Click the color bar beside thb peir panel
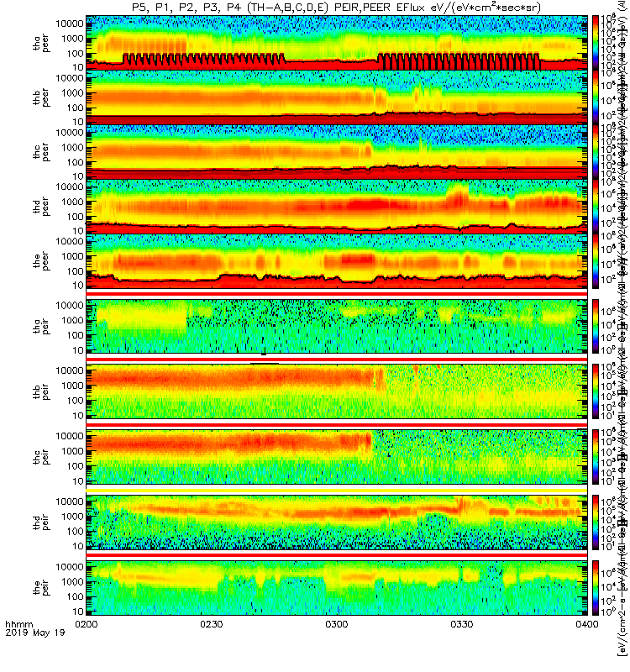 point(596,391)
